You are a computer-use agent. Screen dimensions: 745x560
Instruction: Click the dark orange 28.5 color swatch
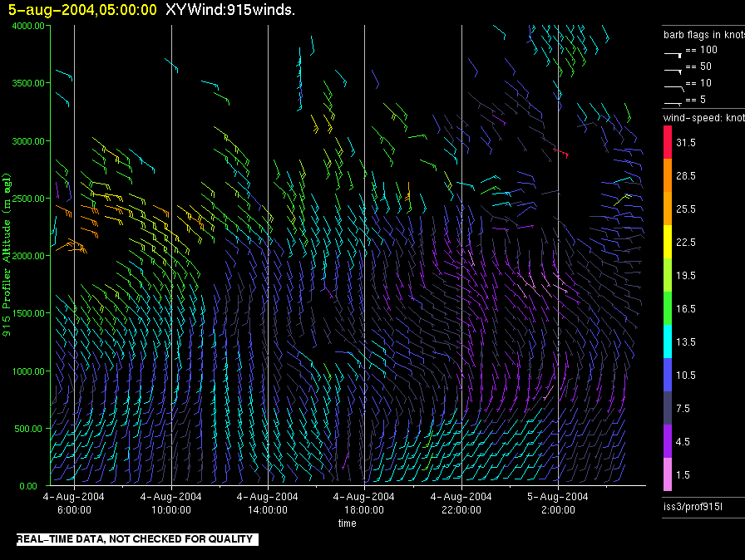[668, 175]
